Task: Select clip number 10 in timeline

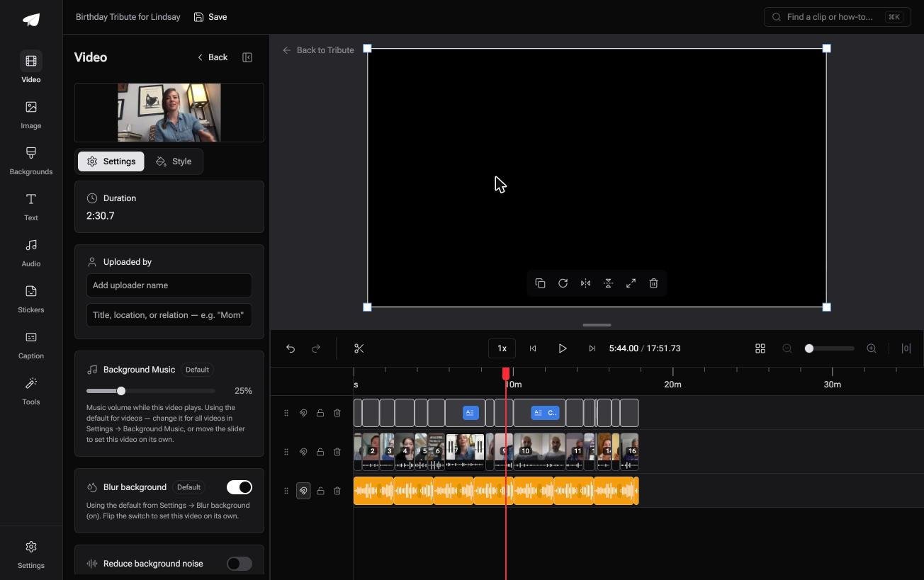Action: click(x=539, y=452)
